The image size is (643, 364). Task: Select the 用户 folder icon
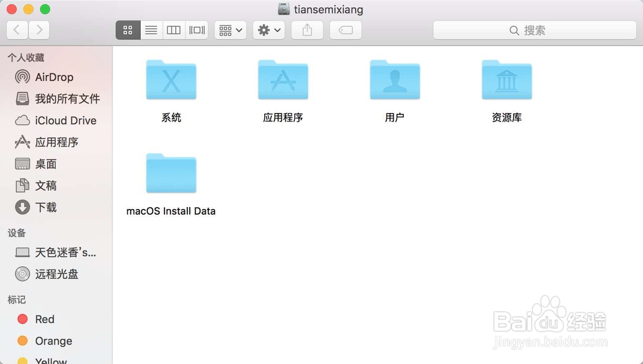tap(395, 80)
